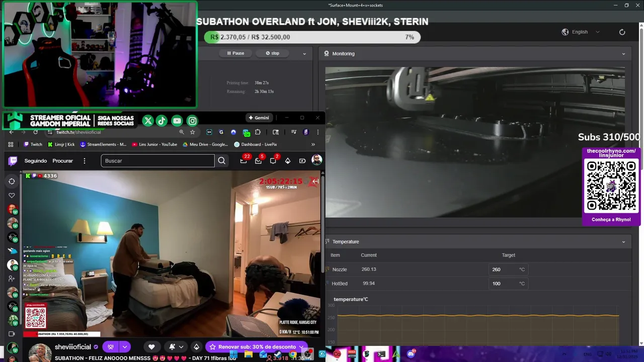Open the Dashboard LivePix bookmark
644x362 pixels.
pos(256,144)
